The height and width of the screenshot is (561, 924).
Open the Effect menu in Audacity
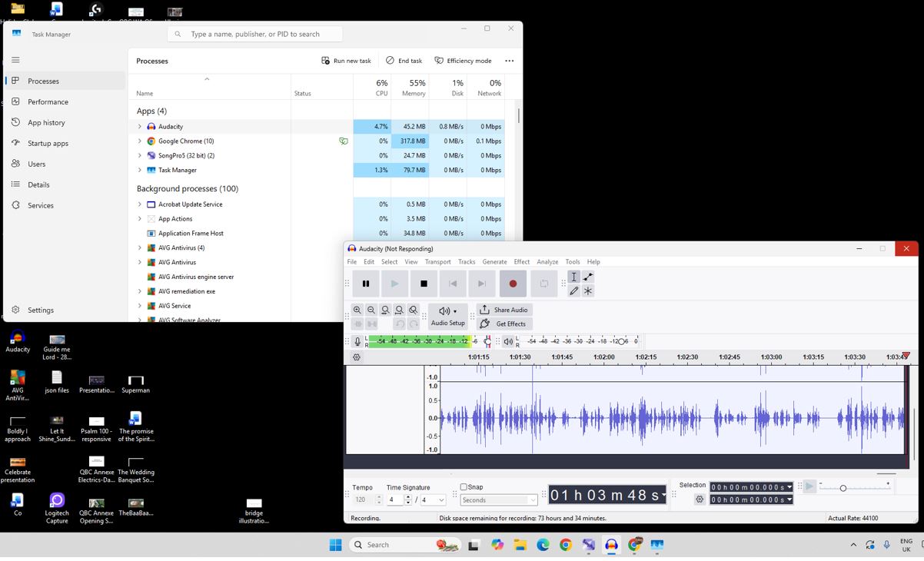(521, 262)
